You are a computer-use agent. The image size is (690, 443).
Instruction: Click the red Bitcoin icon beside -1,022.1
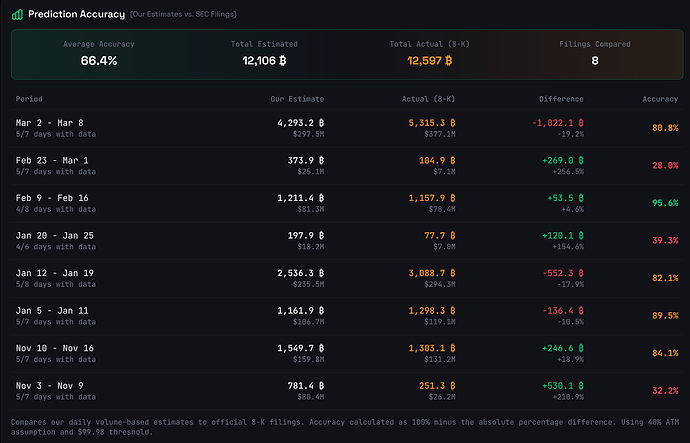[x=581, y=123]
